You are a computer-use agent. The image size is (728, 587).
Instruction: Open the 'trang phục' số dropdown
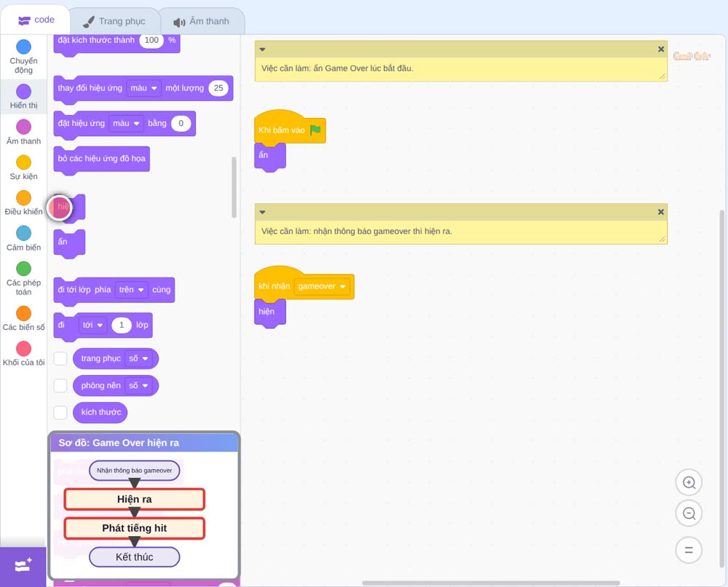click(x=138, y=358)
